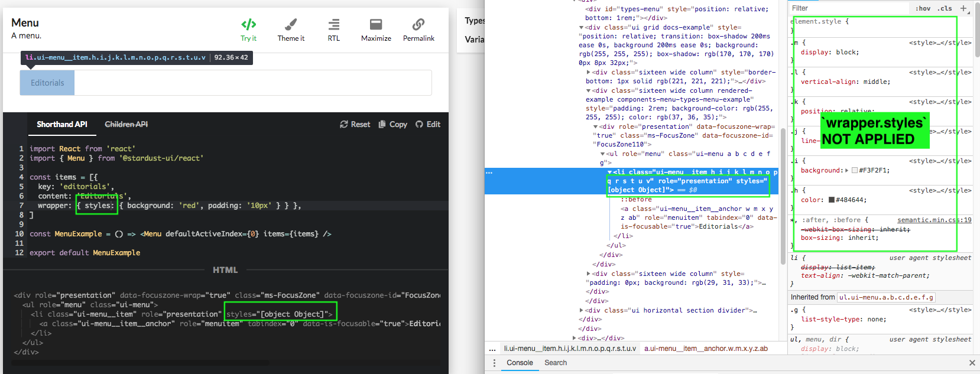
Task: Copy the example code
Action: pyautogui.click(x=392, y=124)
